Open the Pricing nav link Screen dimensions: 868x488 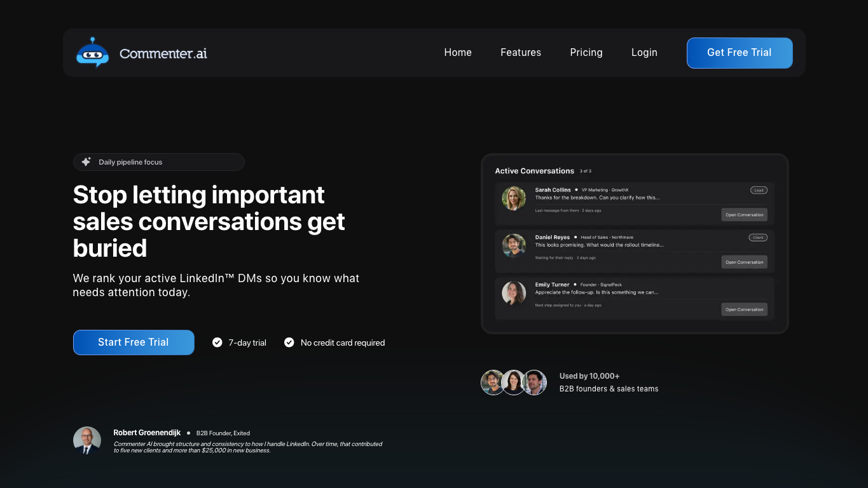[x=586, y=53]
